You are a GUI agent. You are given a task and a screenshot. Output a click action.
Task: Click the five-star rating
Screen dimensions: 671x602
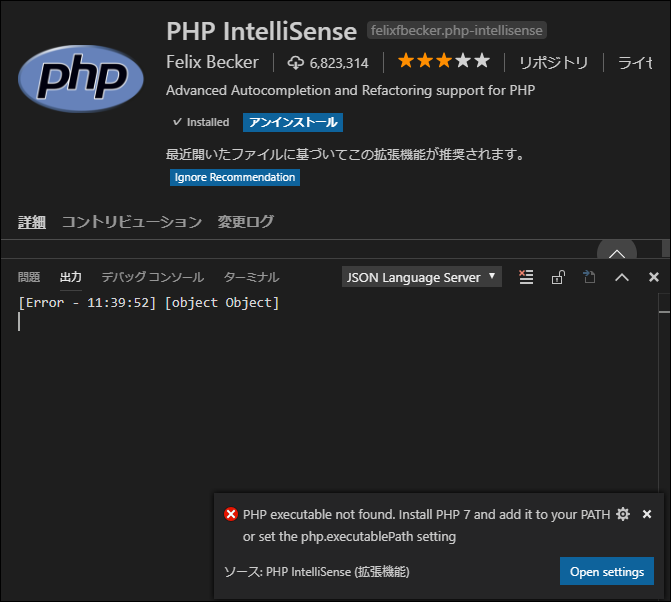click(444, 61)
